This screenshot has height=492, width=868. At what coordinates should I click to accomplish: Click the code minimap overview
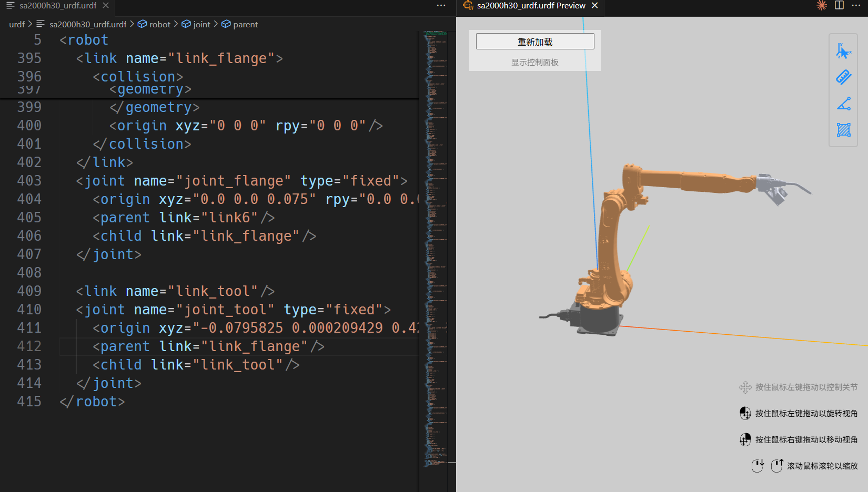coord(436,210)
